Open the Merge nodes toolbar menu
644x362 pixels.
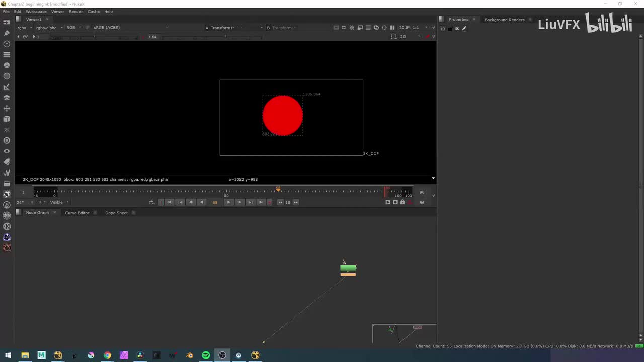[x=7, y=98]
